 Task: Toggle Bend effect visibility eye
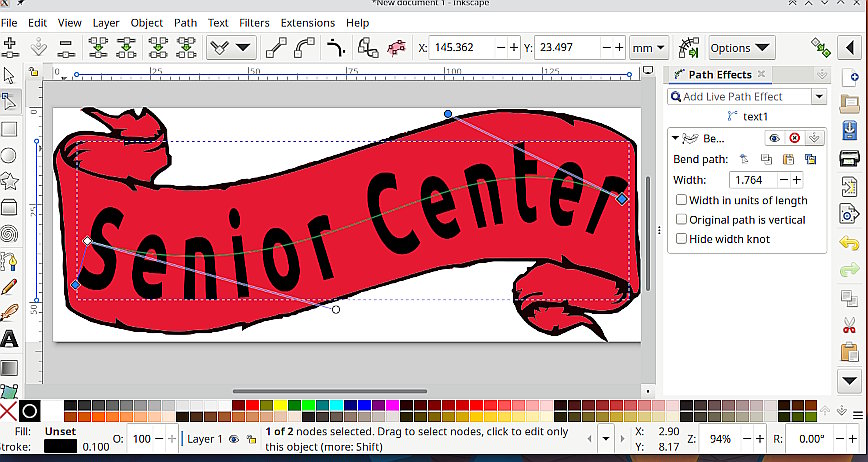[774, 138]
